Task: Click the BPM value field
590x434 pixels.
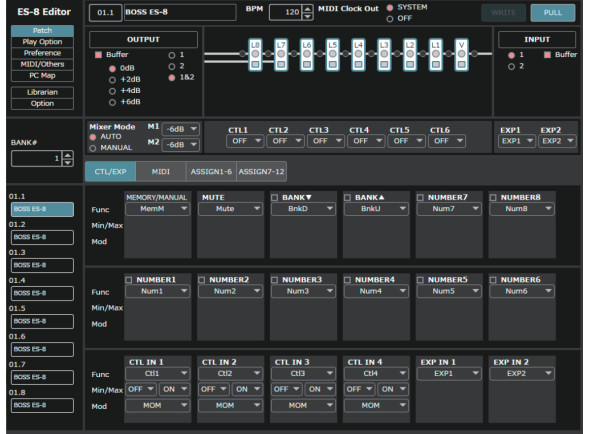Action: click(286, 12)
